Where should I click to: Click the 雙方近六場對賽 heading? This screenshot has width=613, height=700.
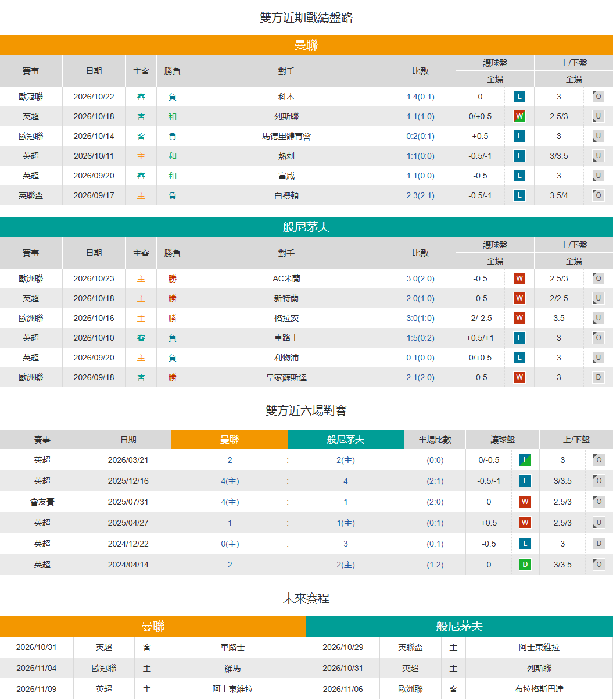tap(306, 410)
